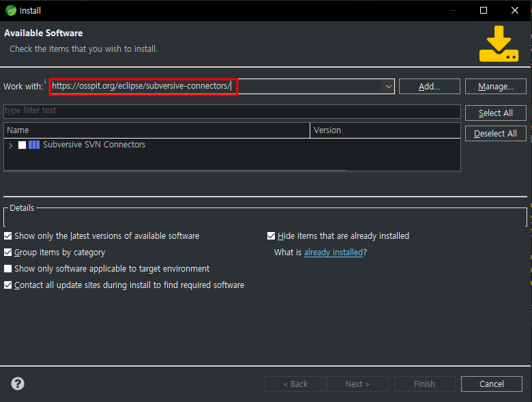Viewport: 532px width, 402px height.
Task: Toggle Group items by category checkbox
Action: (x=8, y=253)
